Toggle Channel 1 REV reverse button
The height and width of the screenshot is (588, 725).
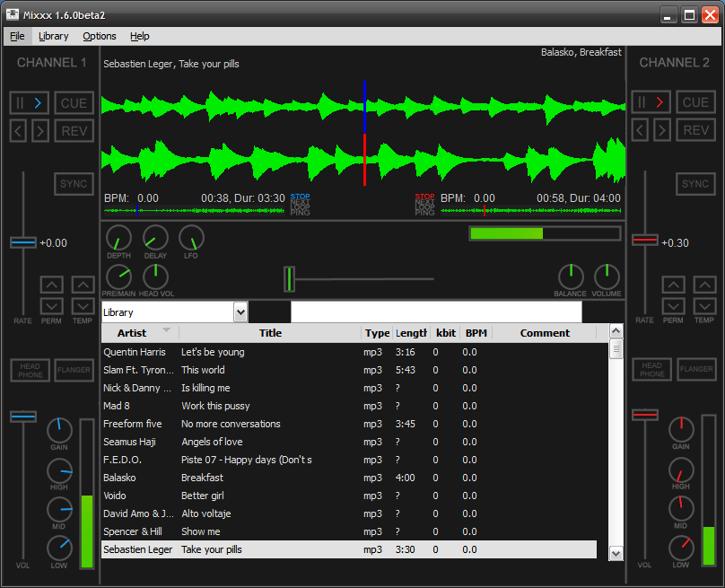[74, 131]
